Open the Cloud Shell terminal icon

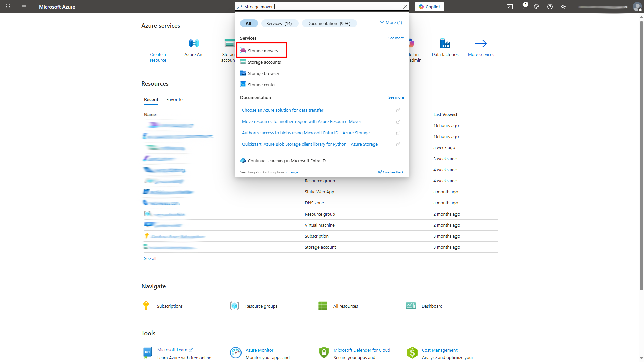[x=510, y=7]
